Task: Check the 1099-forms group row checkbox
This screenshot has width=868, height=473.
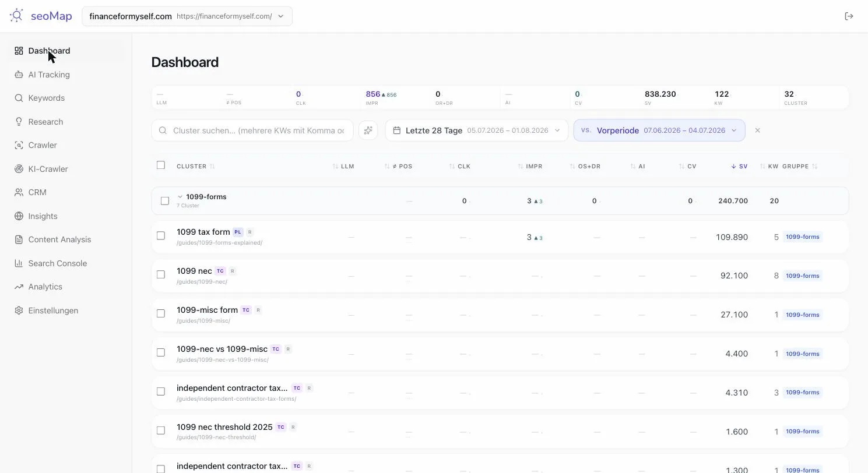Action: tap(165, 201)
